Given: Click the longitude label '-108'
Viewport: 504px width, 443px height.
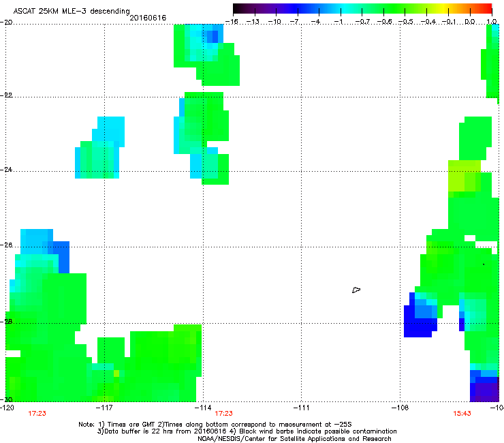Looking at the screenshot, I should (x=400, y=408).
